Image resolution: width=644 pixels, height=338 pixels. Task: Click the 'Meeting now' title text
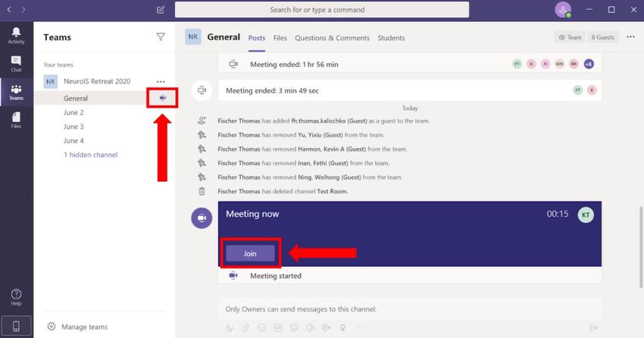252,214
